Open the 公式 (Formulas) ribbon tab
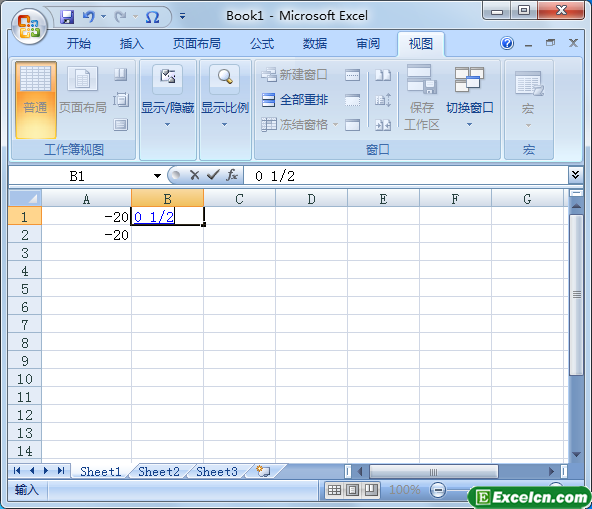 click(262, 44)
